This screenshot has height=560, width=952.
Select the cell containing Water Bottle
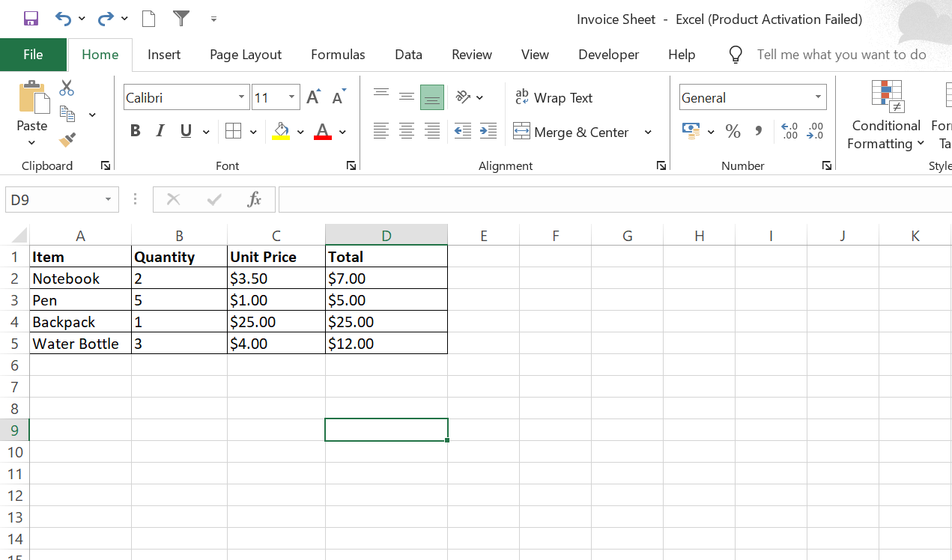(80, 344)
